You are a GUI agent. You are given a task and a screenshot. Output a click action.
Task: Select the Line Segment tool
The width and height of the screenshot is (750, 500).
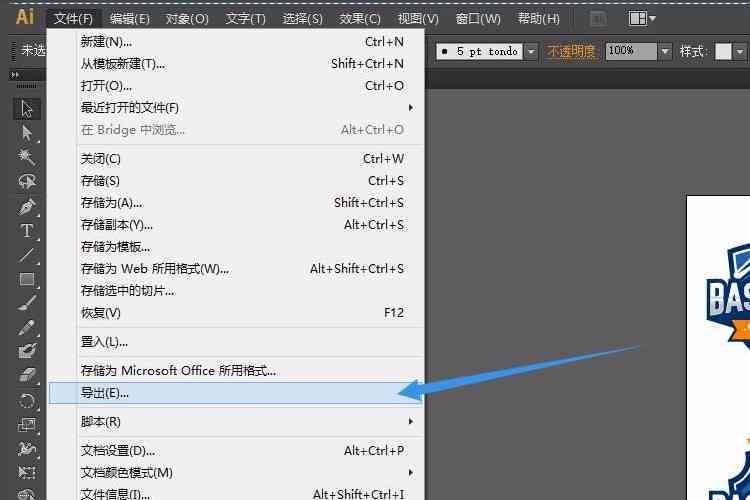click(x=27, y=255)
